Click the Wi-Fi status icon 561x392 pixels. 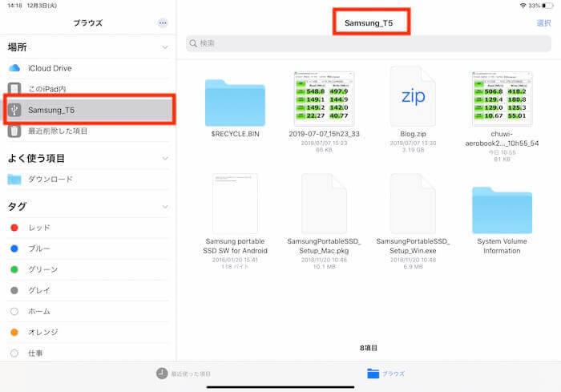523,6
